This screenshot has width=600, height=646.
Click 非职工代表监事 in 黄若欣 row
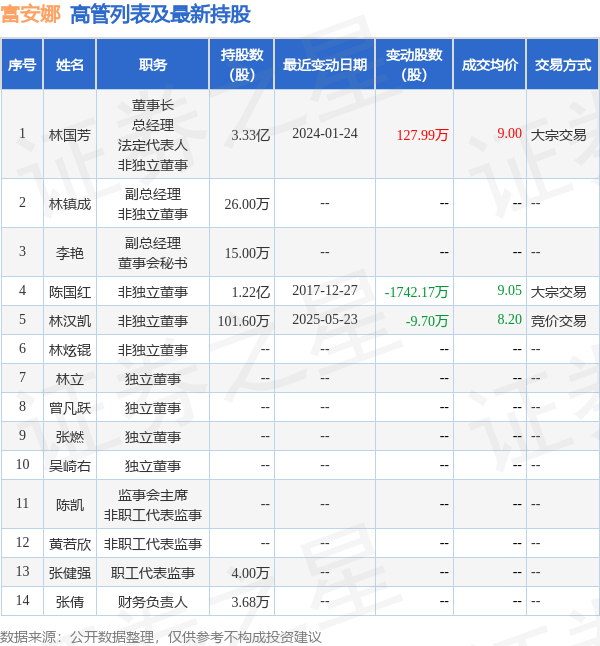point(153,544)
